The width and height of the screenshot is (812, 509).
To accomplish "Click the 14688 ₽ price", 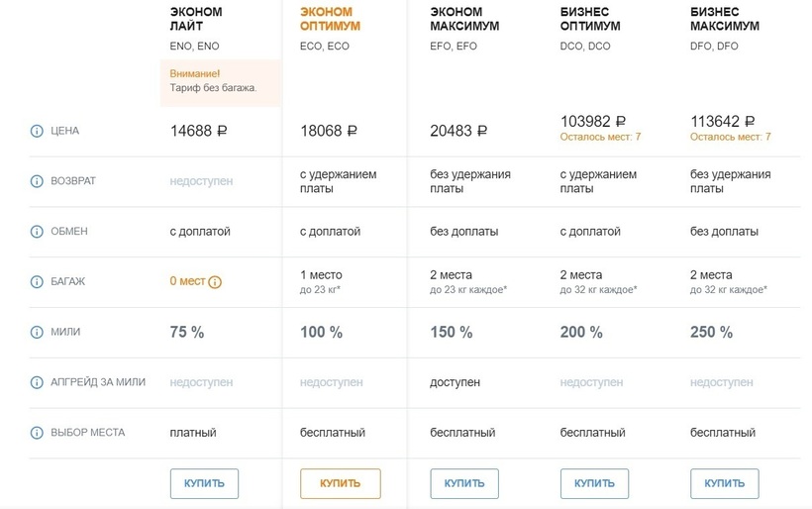I will [x=199, y=131].
